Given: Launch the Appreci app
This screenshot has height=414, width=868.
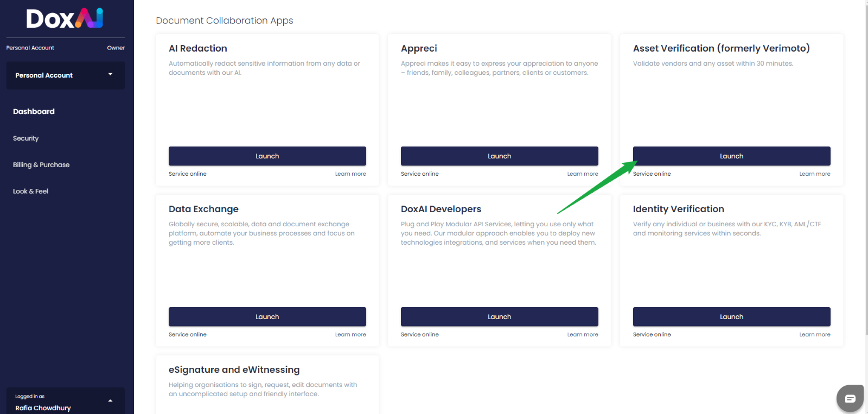Looking at the screenshot, I should (499, 156).
